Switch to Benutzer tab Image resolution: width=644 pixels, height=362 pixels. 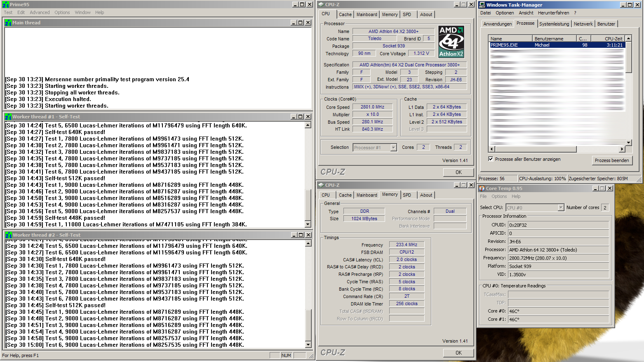(606, 24)
